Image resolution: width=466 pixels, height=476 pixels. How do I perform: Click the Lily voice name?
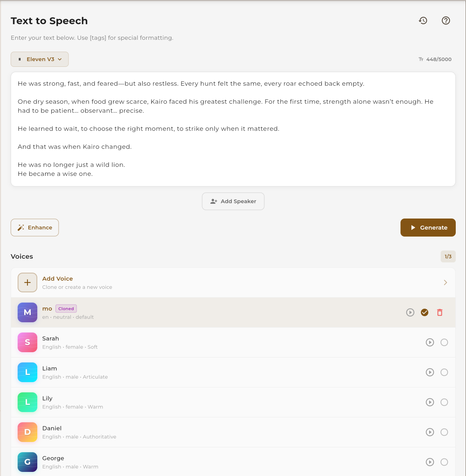pos(47,398)
